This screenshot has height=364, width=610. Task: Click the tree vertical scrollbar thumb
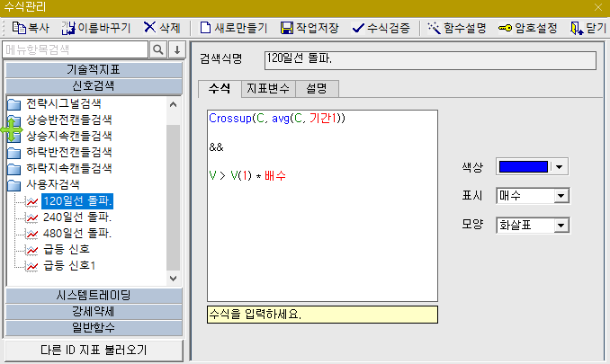tap(174, 198)
